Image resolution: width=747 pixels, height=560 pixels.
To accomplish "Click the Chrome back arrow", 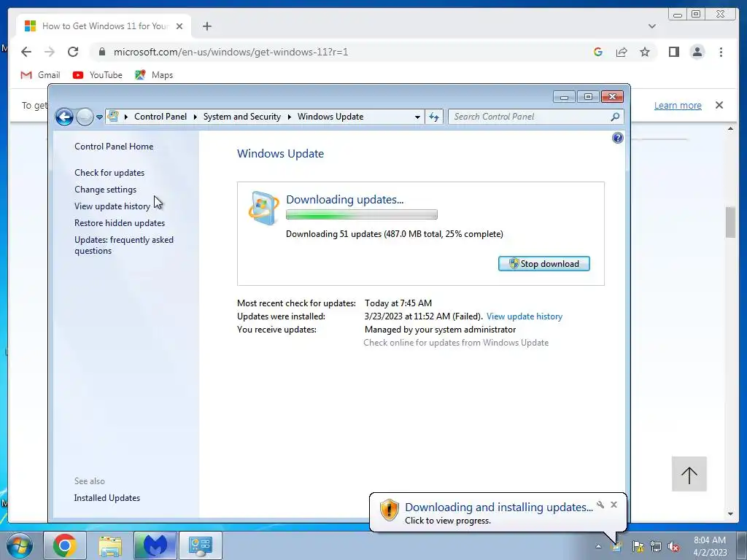I will (x=26, y=52).
